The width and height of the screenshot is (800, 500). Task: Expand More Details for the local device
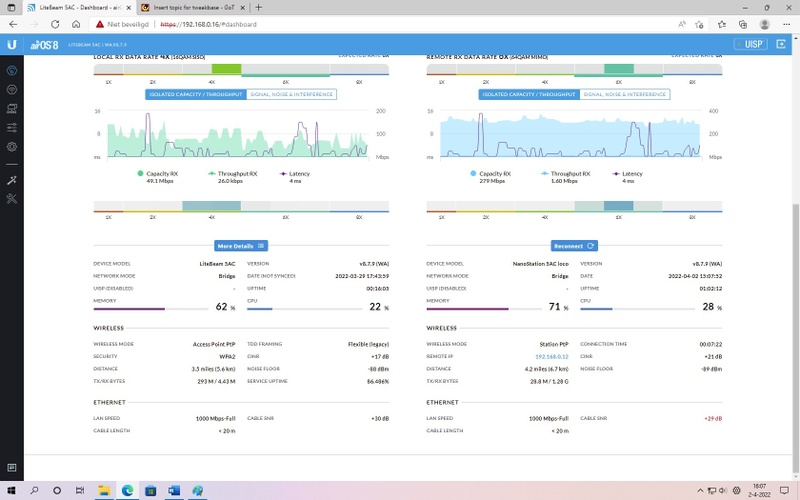241,245
